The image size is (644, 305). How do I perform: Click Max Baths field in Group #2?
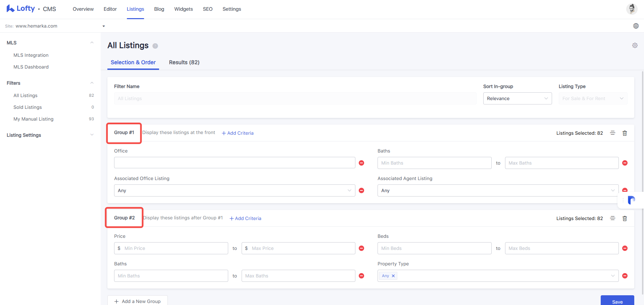click(298, 276)
